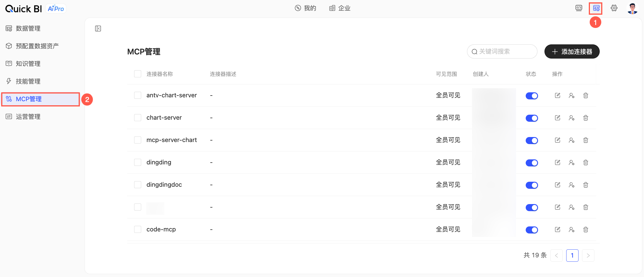Screen dimensions: 644x277
Task: Open user permissions for mcp-server-chart
Action: [x=571, y=140]
